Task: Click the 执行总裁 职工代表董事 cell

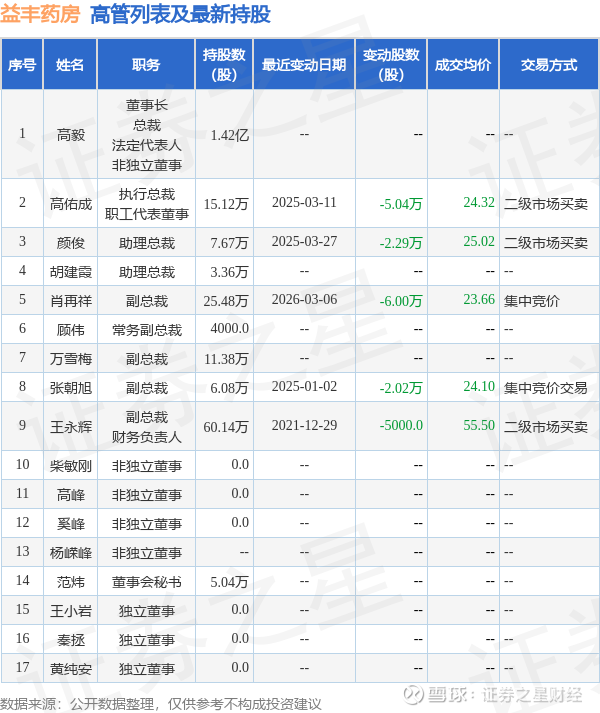Action: point(146,204)
